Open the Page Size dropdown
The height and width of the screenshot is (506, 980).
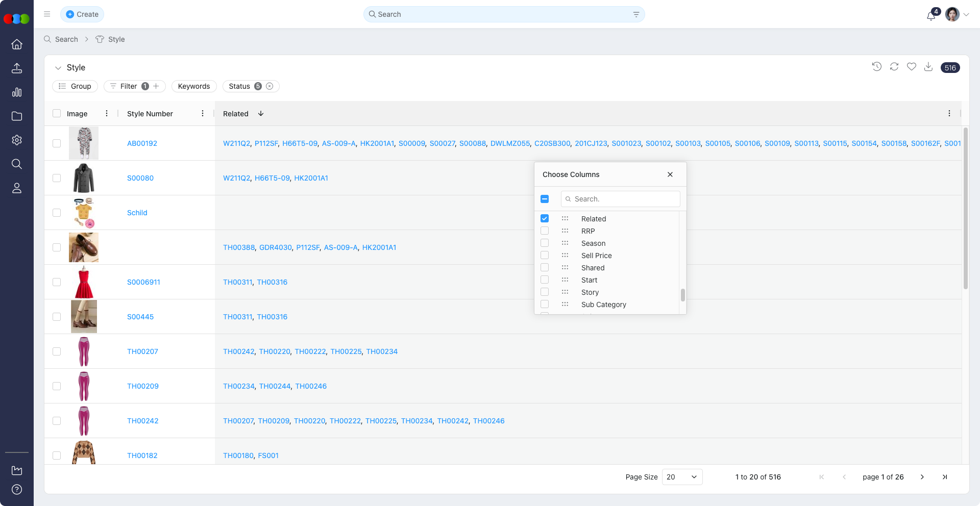(682, 477)
